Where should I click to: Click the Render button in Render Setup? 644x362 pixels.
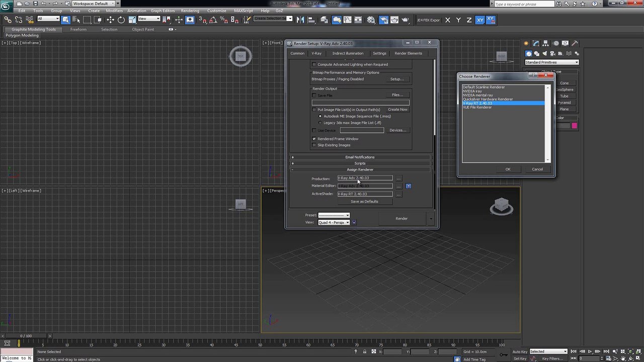[401, 219]
